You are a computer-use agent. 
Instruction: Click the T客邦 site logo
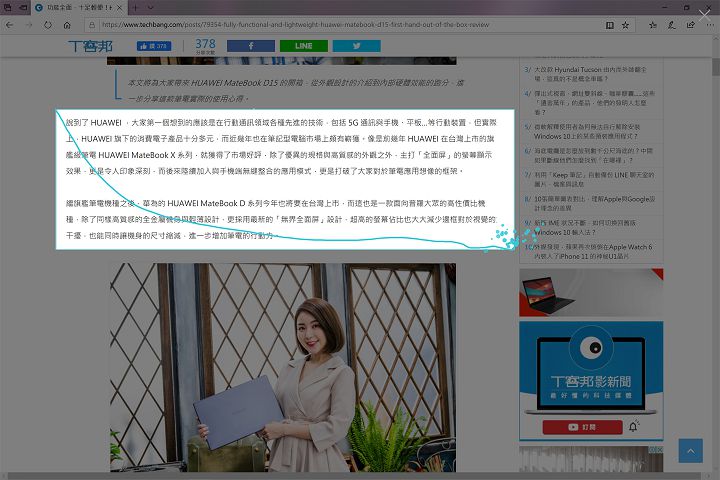tap(90, 46)
